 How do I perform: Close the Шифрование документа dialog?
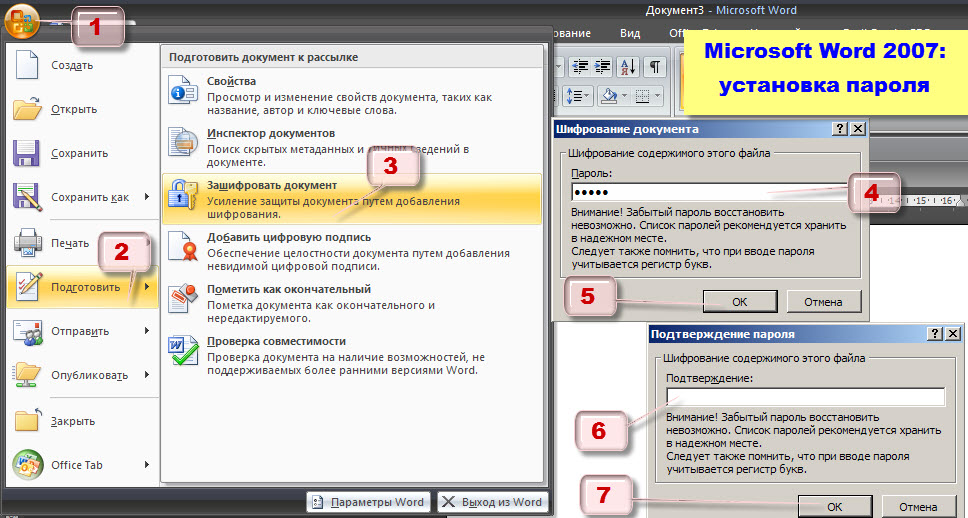click(858, 128)
